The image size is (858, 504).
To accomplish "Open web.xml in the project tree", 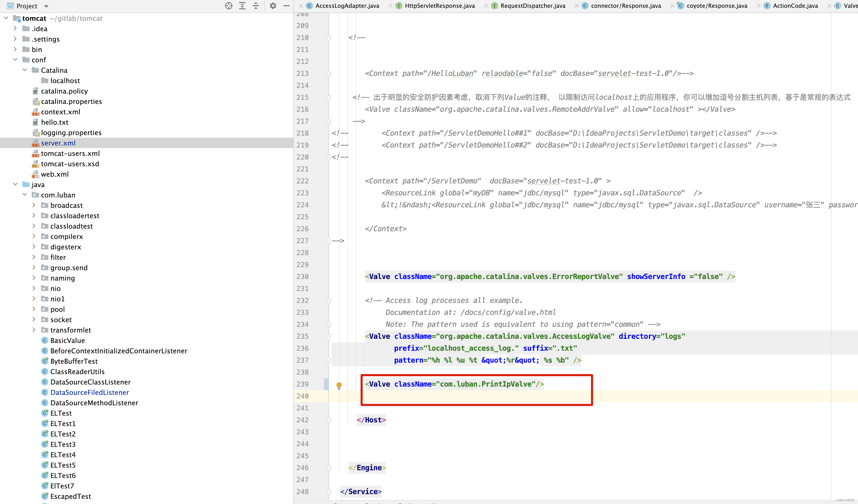I will (x=55, y=174).
